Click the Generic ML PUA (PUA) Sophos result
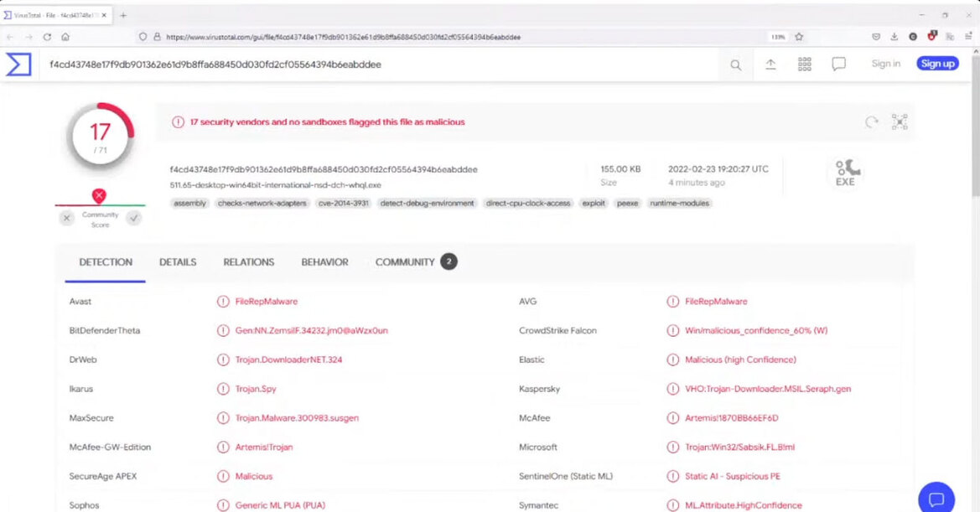The image size is (980, 512). (280, 505)
